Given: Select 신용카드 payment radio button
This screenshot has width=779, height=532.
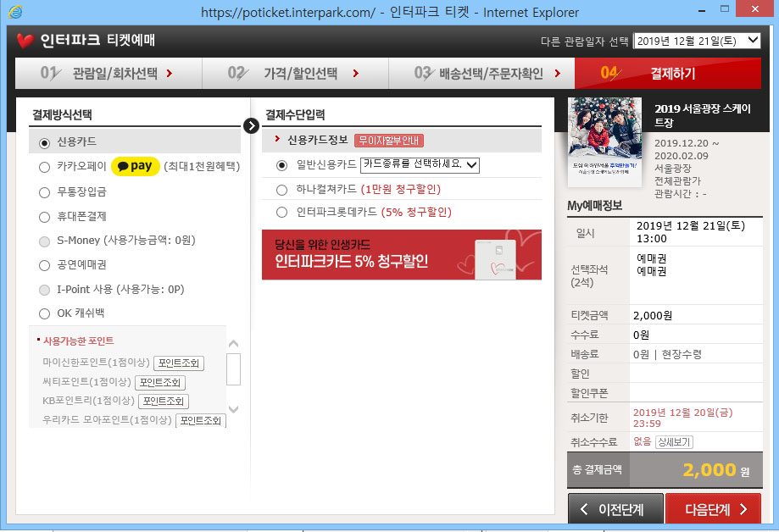Looking at the screenshot, I should (x=44, y=143).
